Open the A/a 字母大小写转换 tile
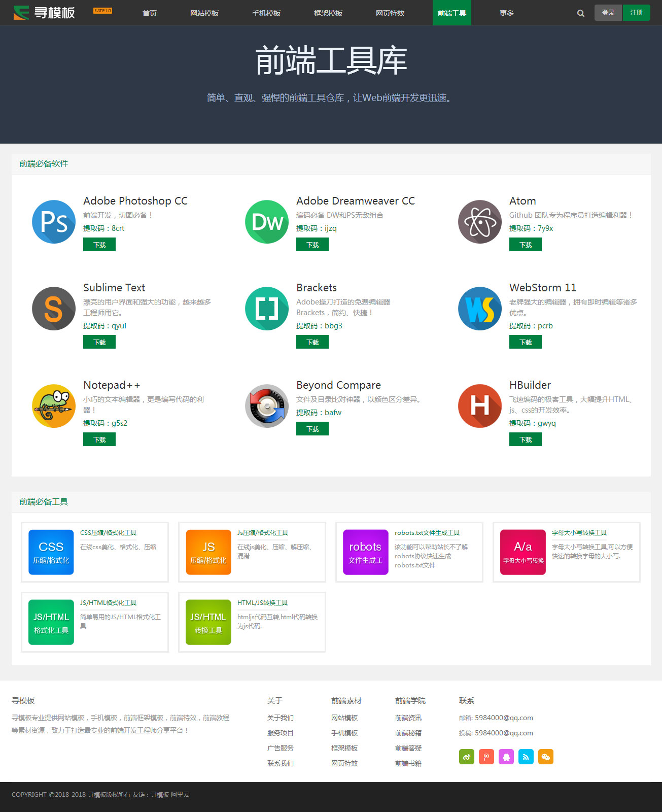662x812 pixels. [523, 552]
